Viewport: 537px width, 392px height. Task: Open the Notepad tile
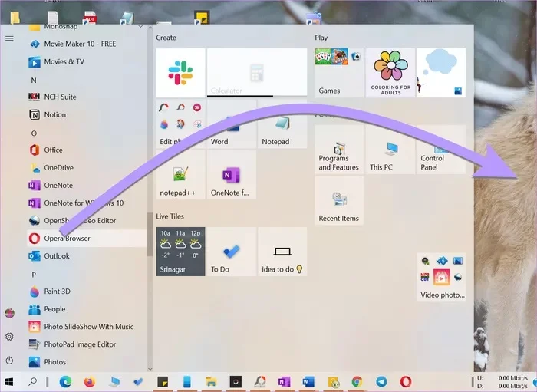pyautogui.click(x=282, y=124)
